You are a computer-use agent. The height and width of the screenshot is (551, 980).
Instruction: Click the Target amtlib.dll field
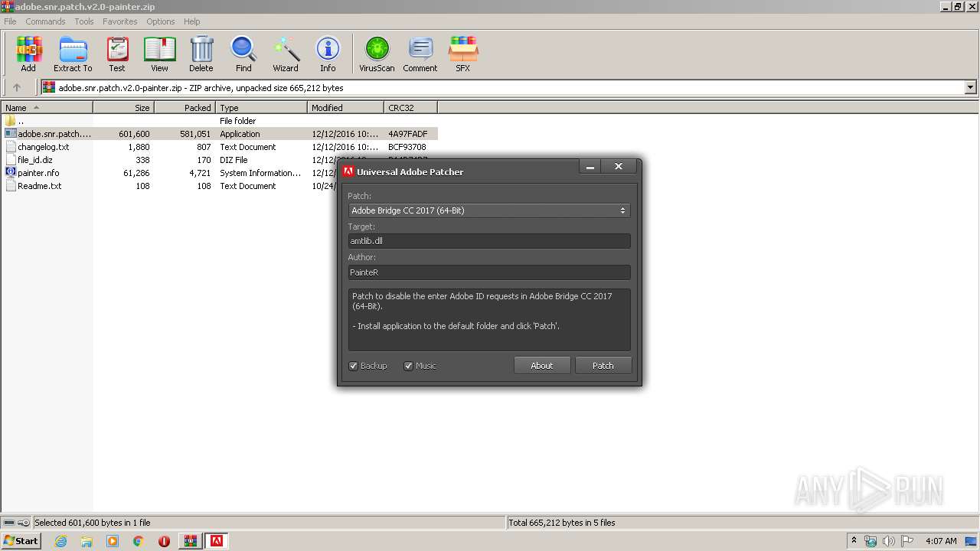(x=489, y=241)
